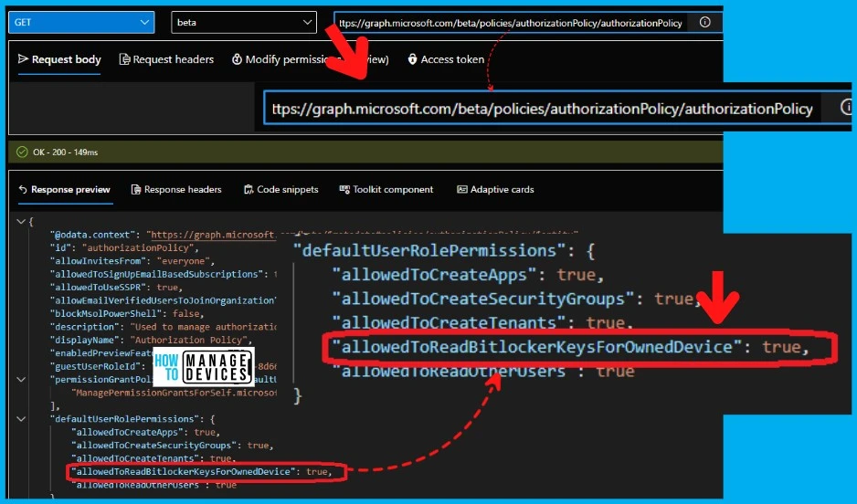Image resolution: width=857 pixels, height=504 pixels.
Task: Click small "allowedToCreateTenants": true line
Action: tap(153, 458)
